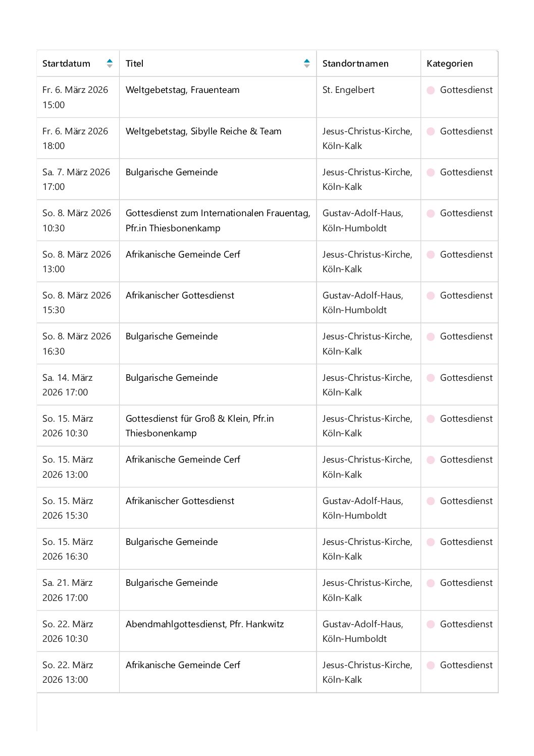Click pink dot beside Weltgebetstag, Frauenteam category

[431, 90]
